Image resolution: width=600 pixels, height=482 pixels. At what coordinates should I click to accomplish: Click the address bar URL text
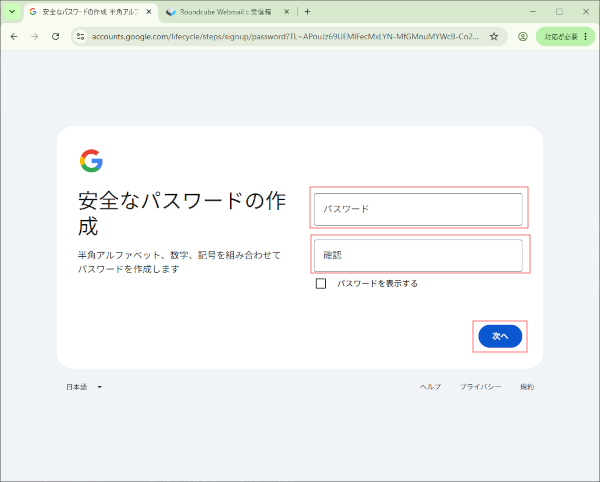coord(285,36)
